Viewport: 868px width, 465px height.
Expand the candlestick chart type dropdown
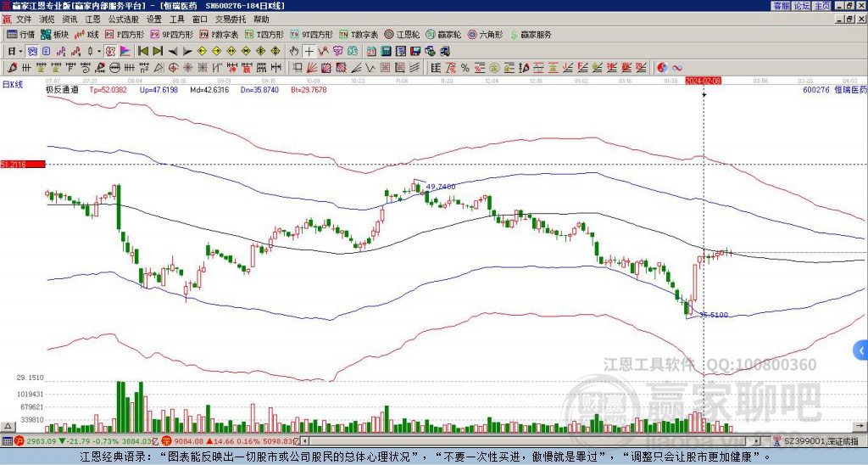99,52
